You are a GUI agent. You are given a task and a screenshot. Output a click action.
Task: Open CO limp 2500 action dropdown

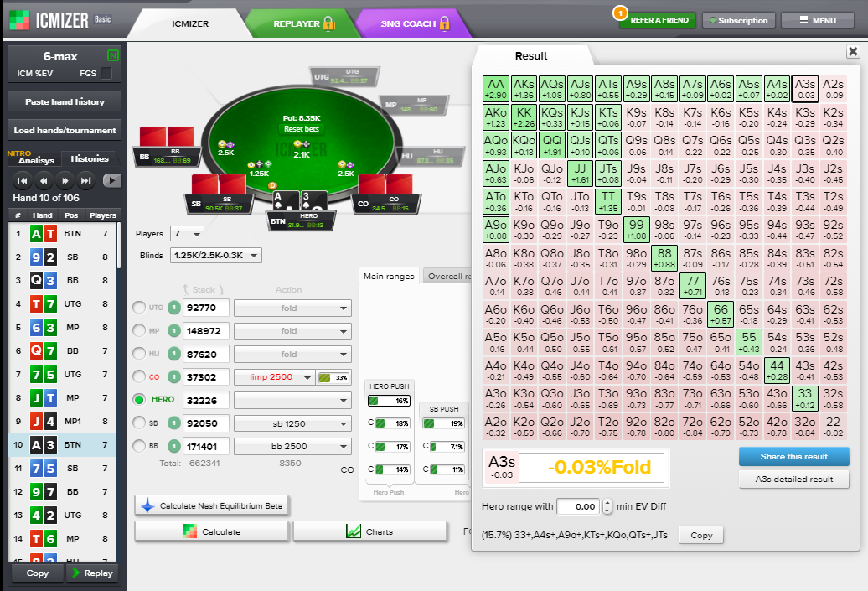click(275, 377)
